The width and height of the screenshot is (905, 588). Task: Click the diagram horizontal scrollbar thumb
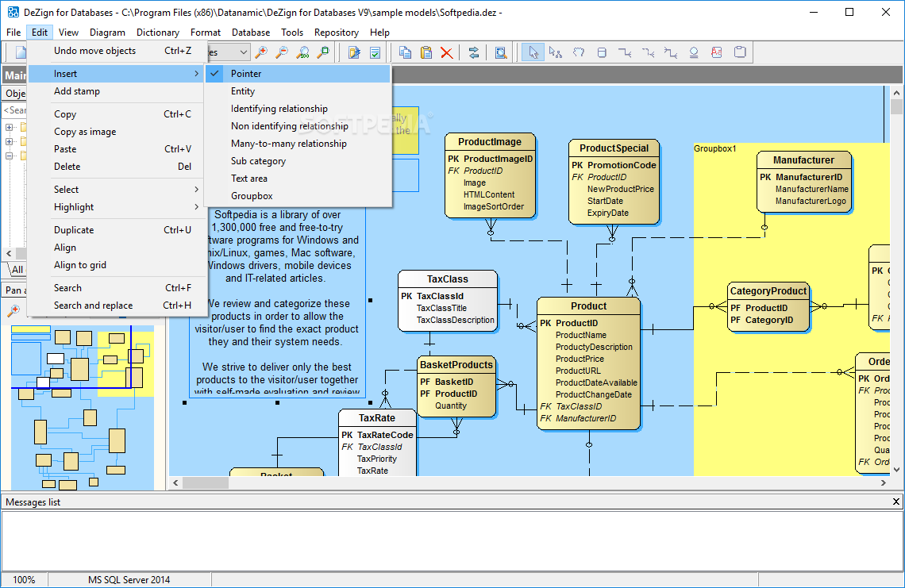206,483
